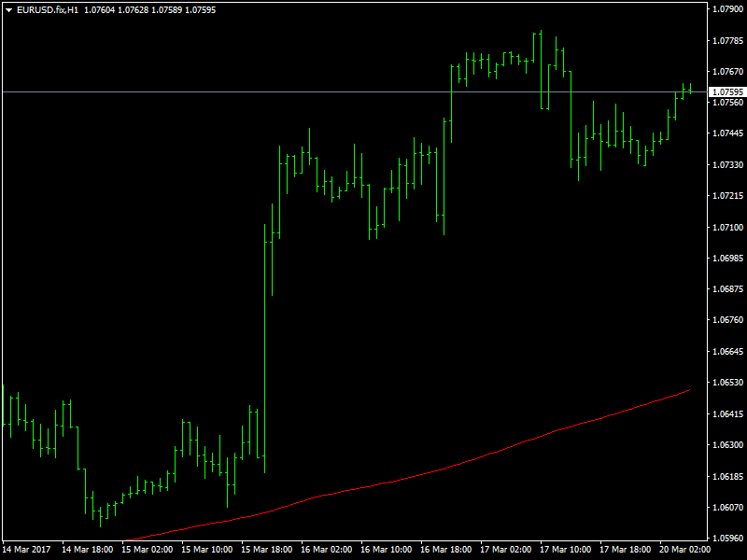747x560 pixels.
Task: Click the 1.07100 price axis label
Action: tap(727, 227)
